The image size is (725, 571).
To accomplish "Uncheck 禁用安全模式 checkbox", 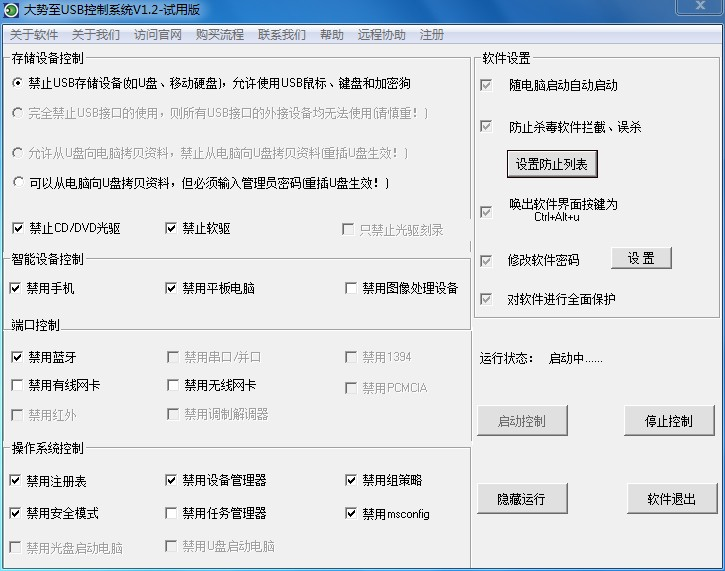I will click(15, 513).
